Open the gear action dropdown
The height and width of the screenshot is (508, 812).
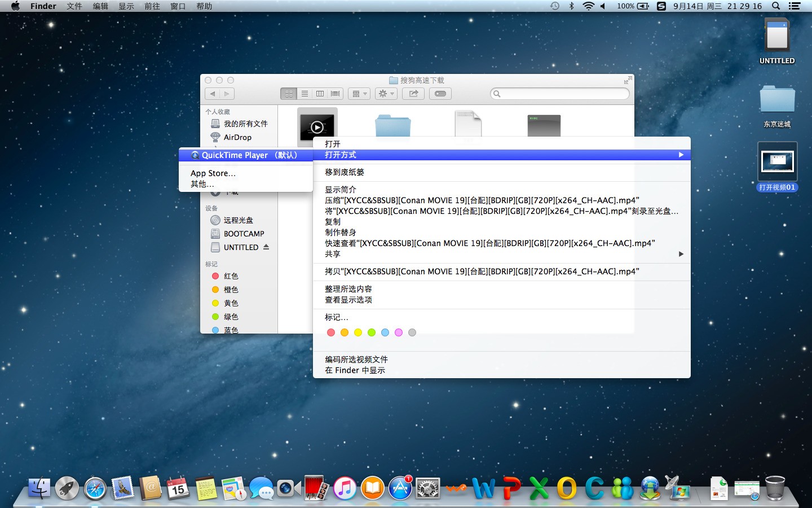[x=386, y=94]
